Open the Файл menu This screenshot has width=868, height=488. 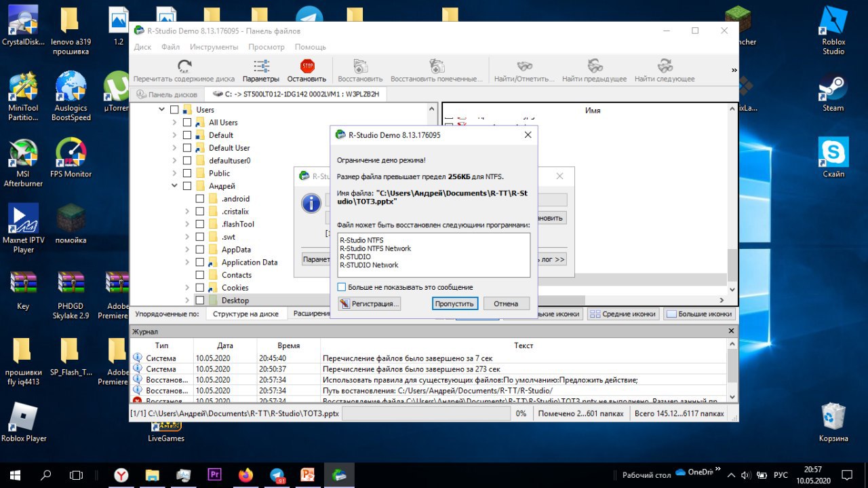point(170,47)
